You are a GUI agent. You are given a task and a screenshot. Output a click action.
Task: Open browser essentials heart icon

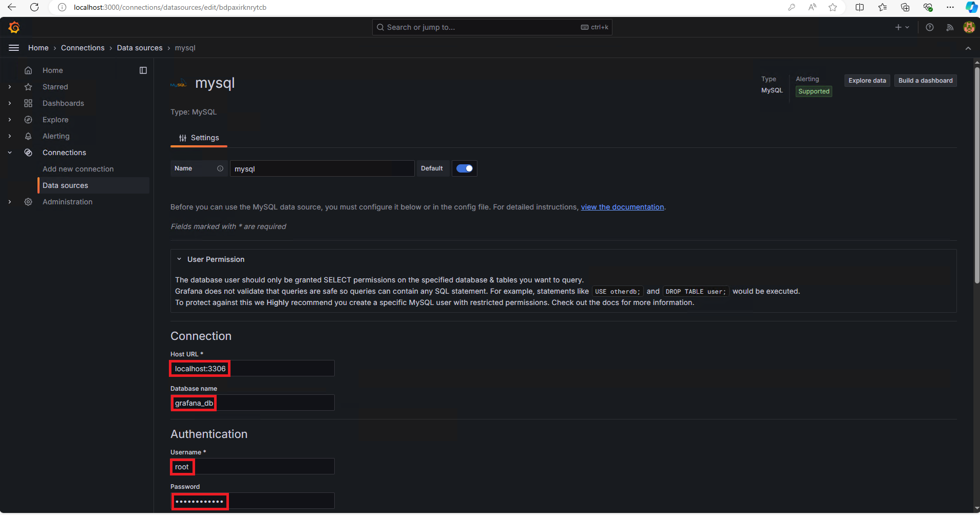click(928, 7)
